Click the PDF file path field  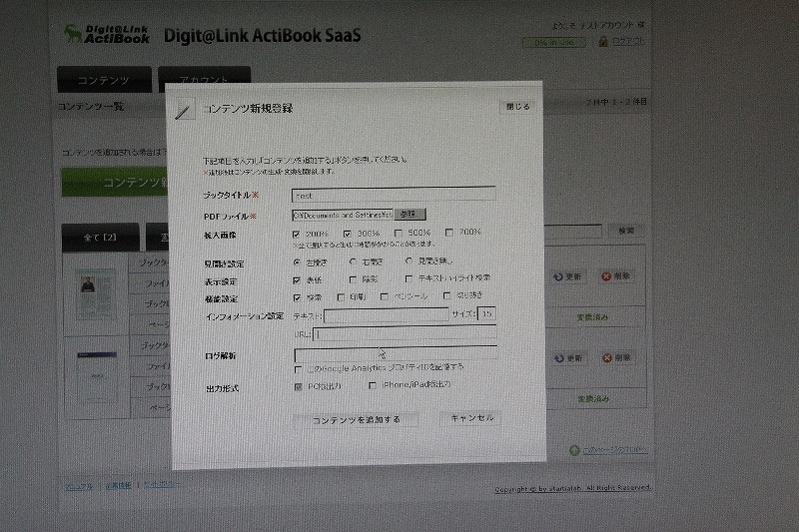[343, 215]
